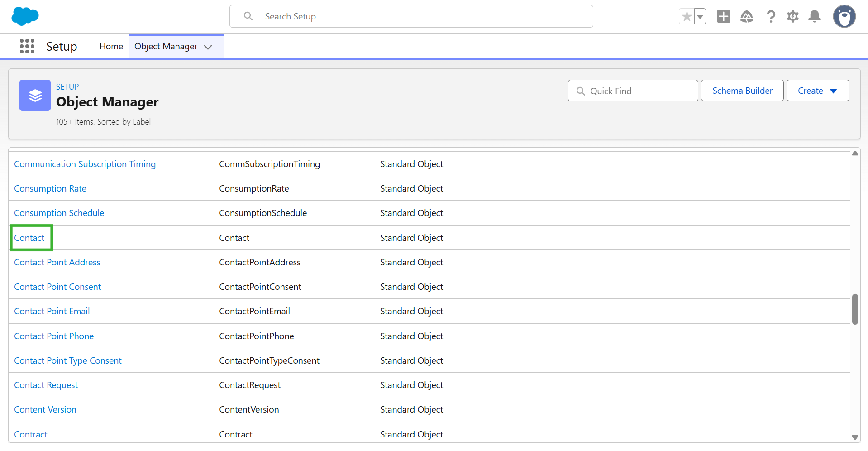
Task: Click API name ContactRequest
Action: coord(250,385)
